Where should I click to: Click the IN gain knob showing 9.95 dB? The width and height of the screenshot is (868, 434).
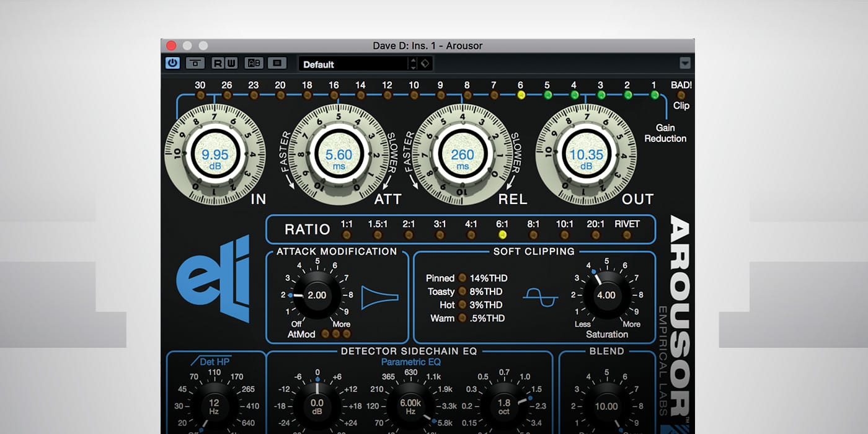pos(215,156)
